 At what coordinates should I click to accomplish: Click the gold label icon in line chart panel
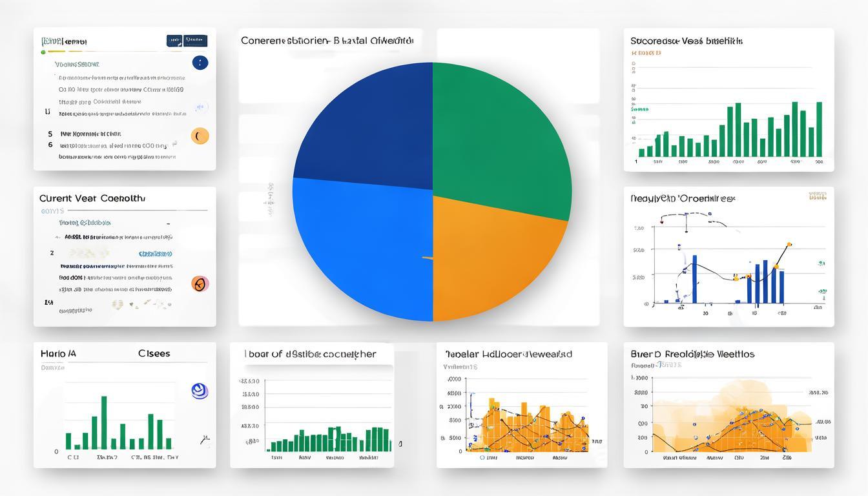coord(816,196)
